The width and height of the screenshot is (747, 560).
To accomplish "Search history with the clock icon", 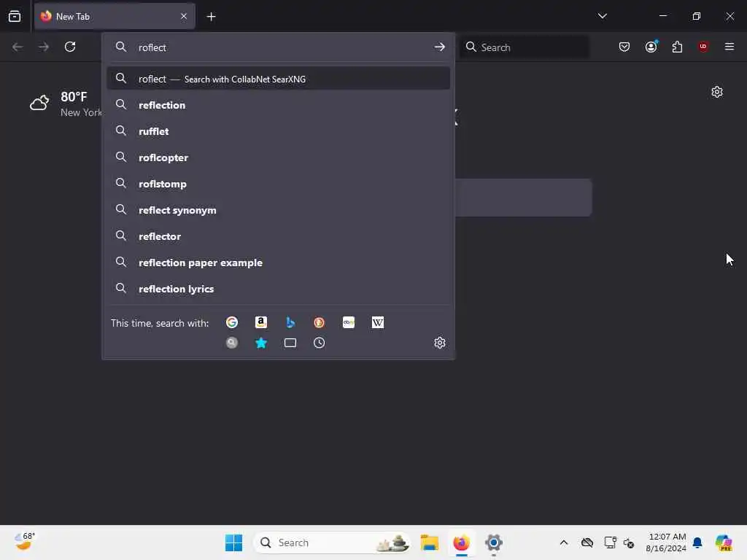I will pos(320,343).
